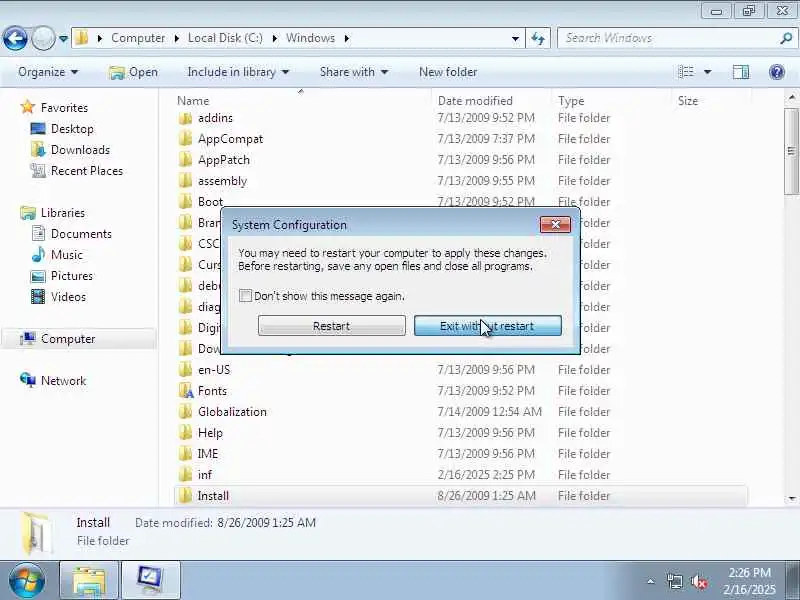Screen dimensions: 800x600
Task: Toggle the preview pane icon
Action: point(741,72)
